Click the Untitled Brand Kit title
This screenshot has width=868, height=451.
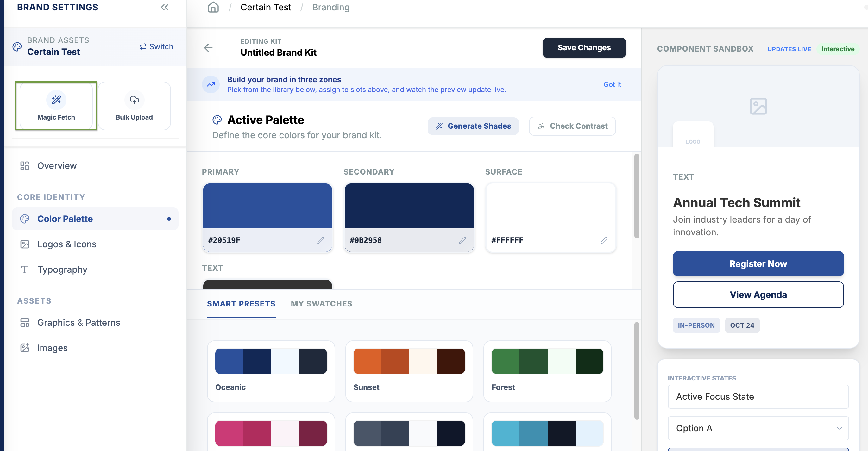point(278,53)
